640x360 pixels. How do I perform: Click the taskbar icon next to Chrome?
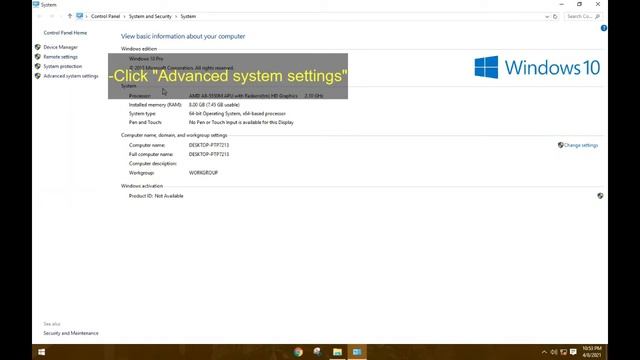318,352
